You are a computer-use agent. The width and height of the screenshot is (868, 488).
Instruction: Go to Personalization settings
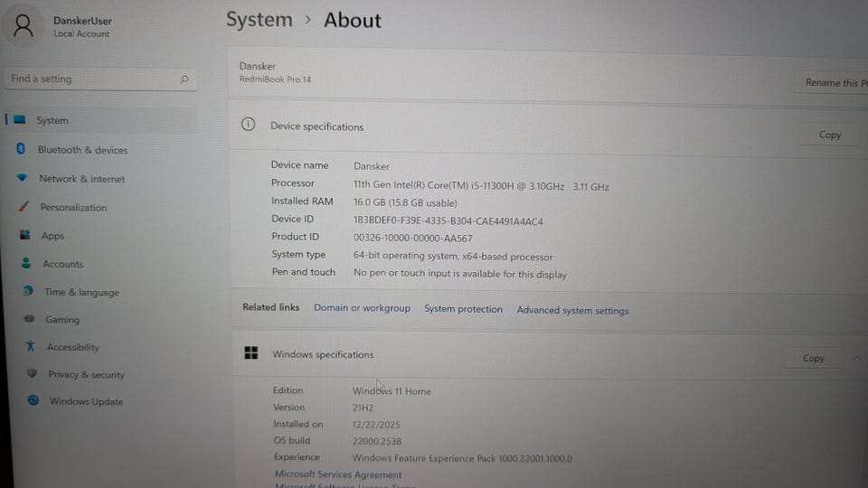tap(73, 208)
